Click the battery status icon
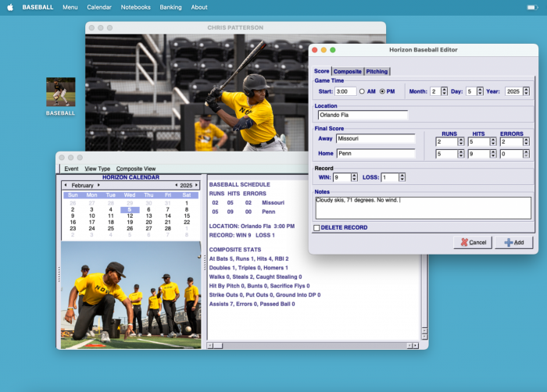The height and width of the screenshot is (392, 547). (531, 7)
